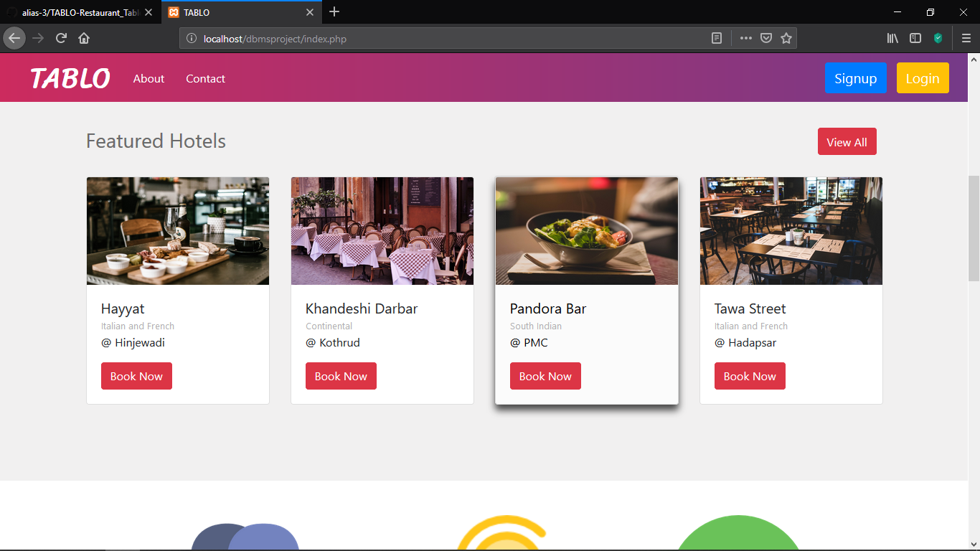
Task: Click the Contact navigation link
Action: click(x=205, y=79)
